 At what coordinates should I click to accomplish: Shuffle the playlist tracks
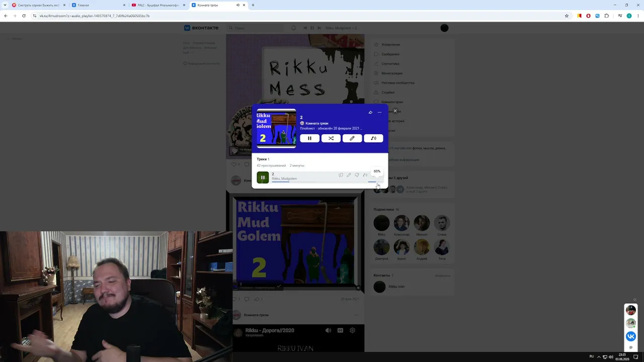point(331,138)
